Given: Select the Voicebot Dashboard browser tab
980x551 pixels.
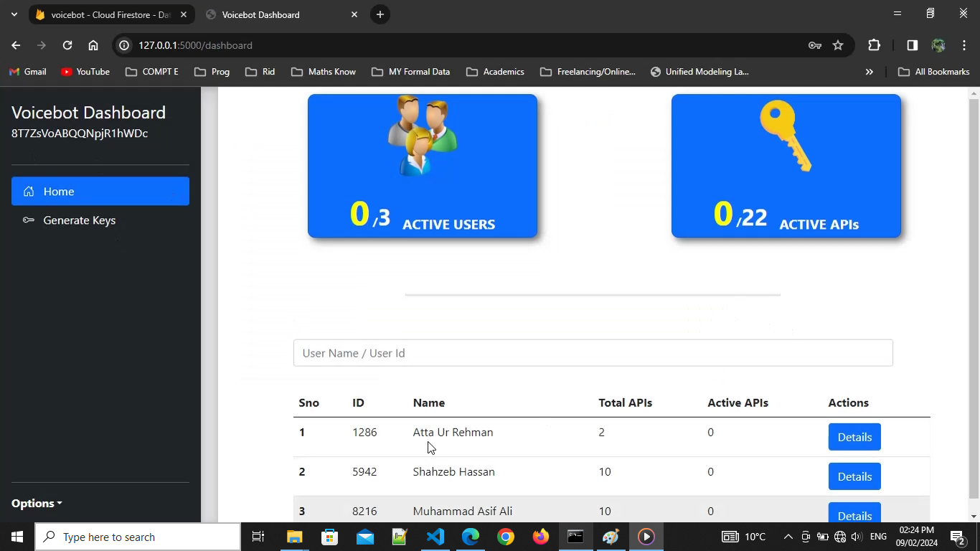Looking at the screenshot, I should coord(280,14).
